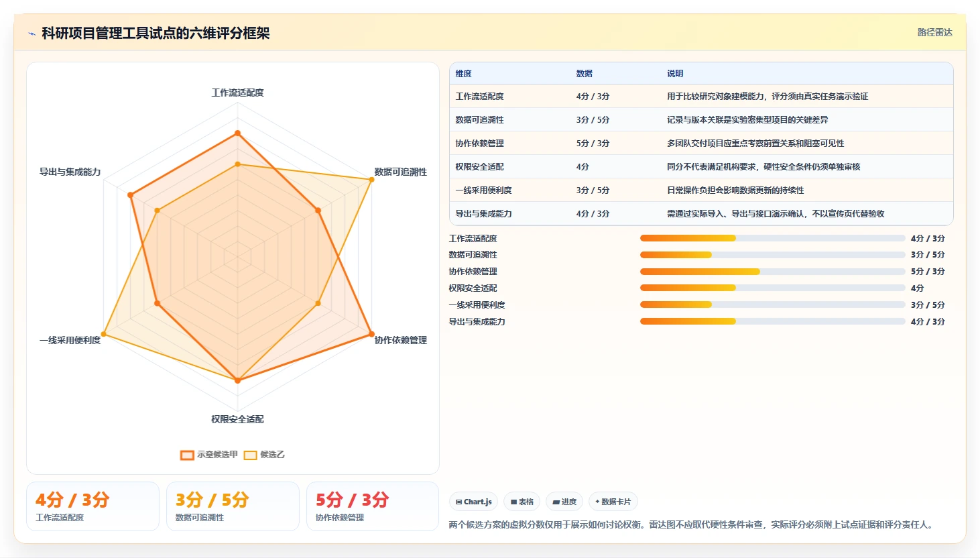
Task: Open the 协作依赖管理 score card
Action: coord(373,506)
